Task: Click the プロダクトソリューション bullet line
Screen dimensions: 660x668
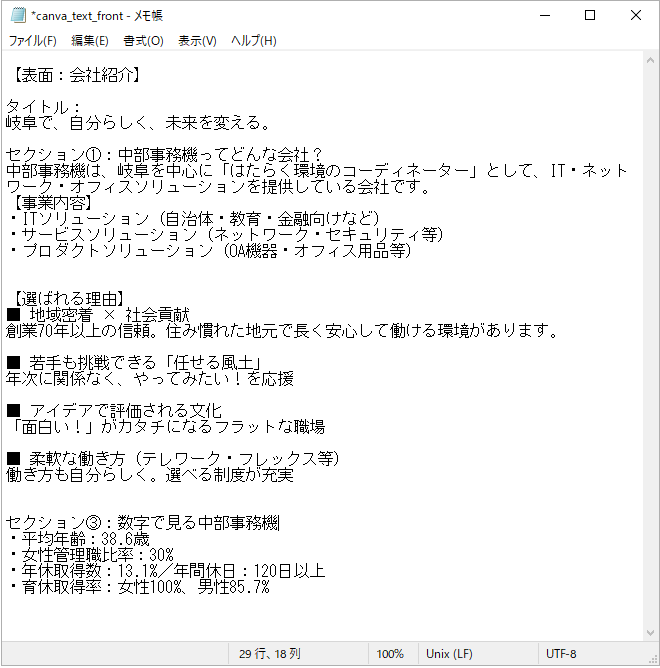Action: [x=210, y=251]
